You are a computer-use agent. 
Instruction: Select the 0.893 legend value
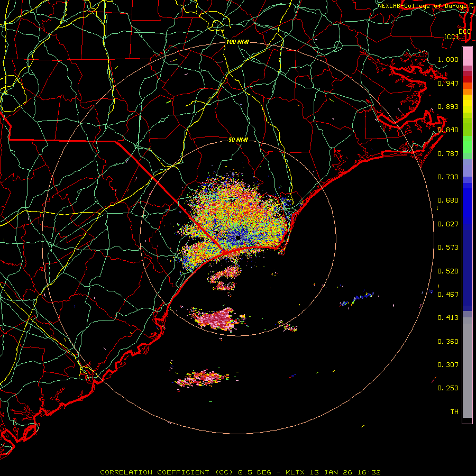point(448,106)
